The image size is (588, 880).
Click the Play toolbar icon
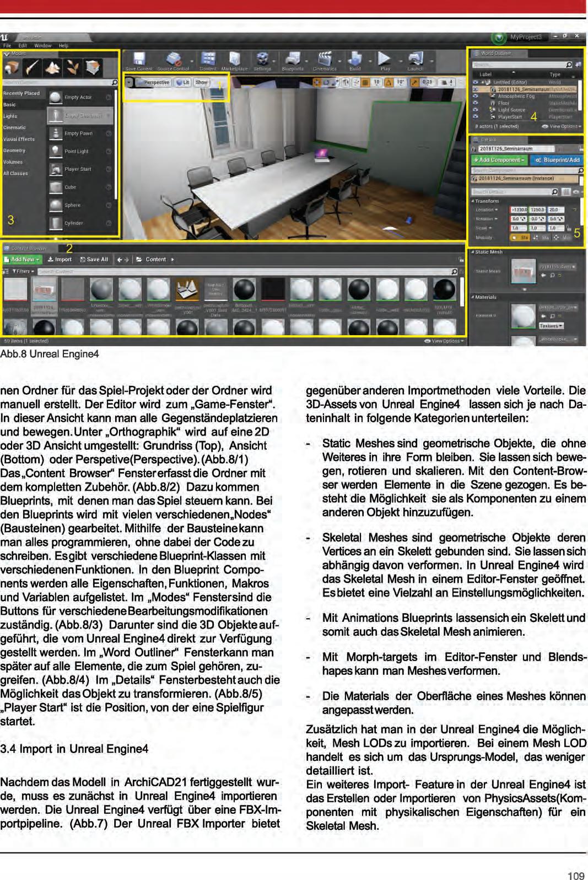385,58
